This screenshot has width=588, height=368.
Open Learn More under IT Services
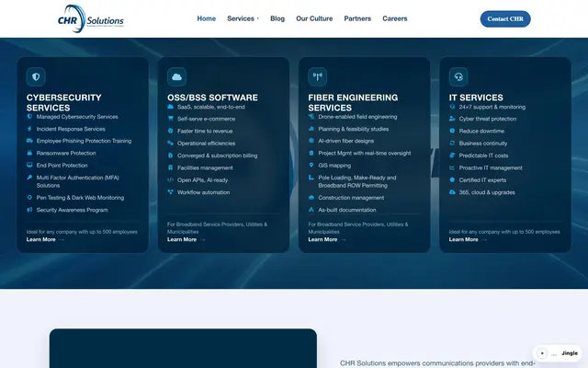tap(468, 239)
